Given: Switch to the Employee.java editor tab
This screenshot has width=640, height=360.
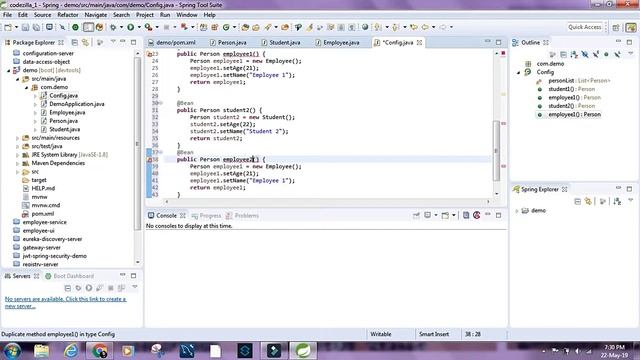Looking at the screenshot, I should [x=338, y=42].
